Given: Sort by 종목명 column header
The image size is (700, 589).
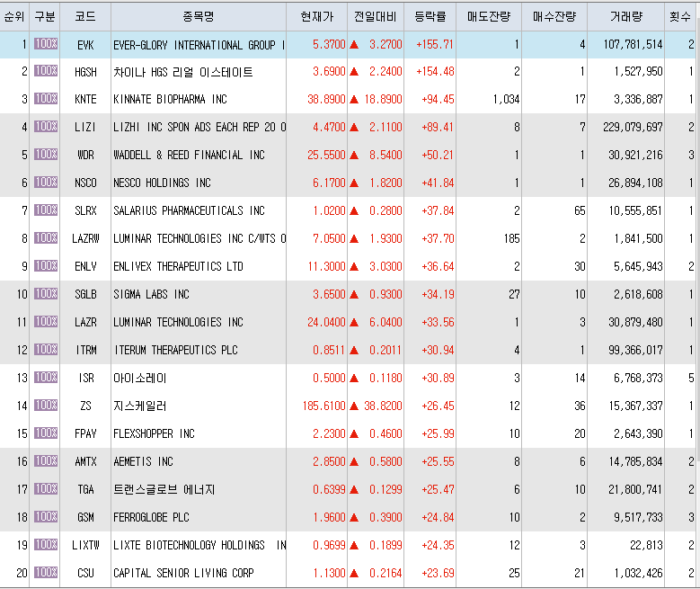Looking at the screenshot, I should (x=199, y=17).
